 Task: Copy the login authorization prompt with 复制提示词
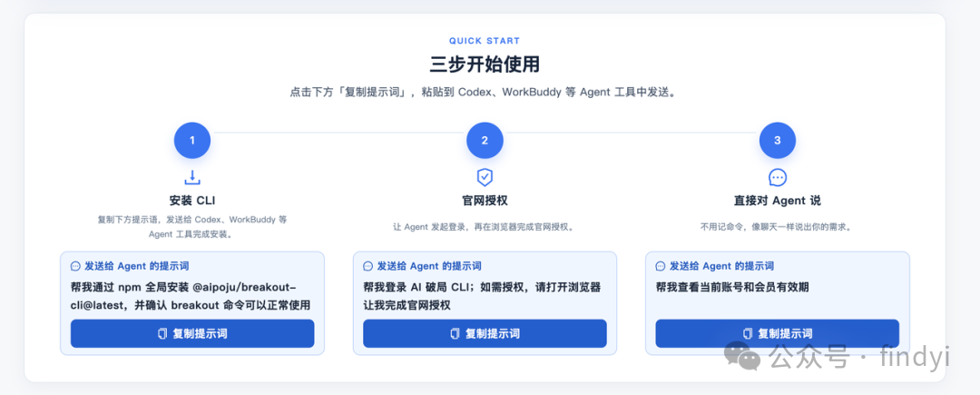(485, 334)
